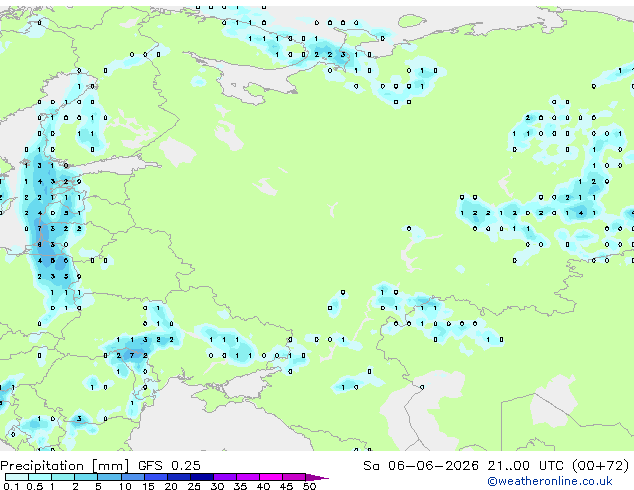Select the 2–5 mm legend color swatch
This screenshot has height=490, width=634.
point(86,477)
